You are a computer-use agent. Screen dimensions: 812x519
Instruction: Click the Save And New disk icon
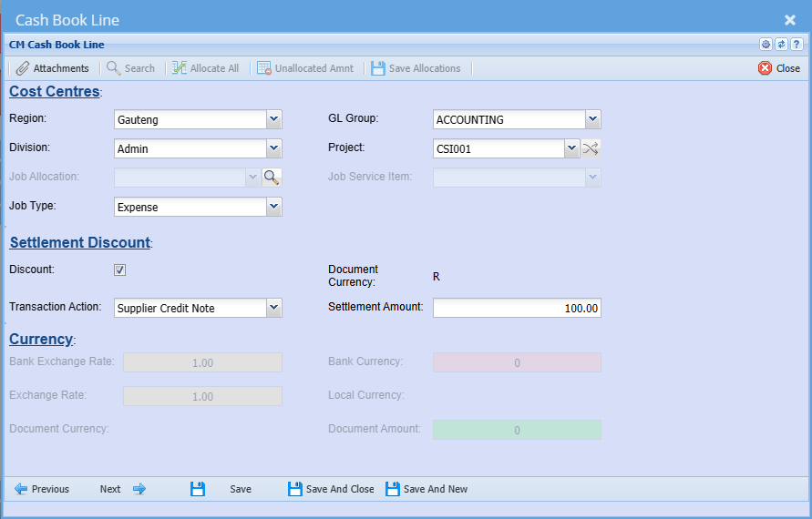[393, 489]
